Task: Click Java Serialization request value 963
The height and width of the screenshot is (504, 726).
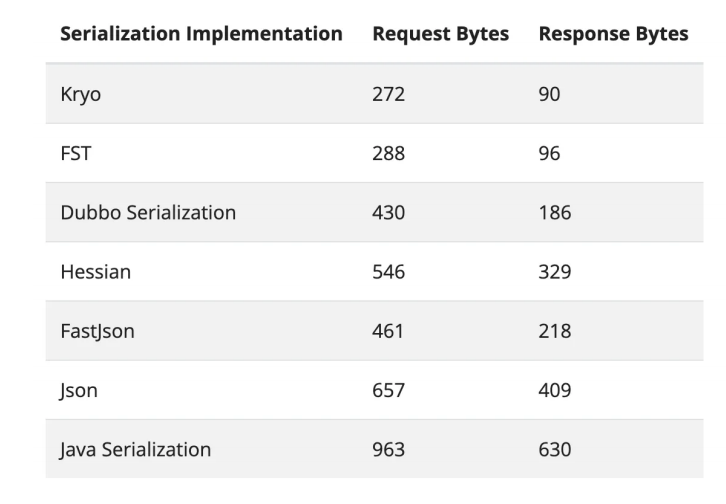Action: tap(388, 449)
